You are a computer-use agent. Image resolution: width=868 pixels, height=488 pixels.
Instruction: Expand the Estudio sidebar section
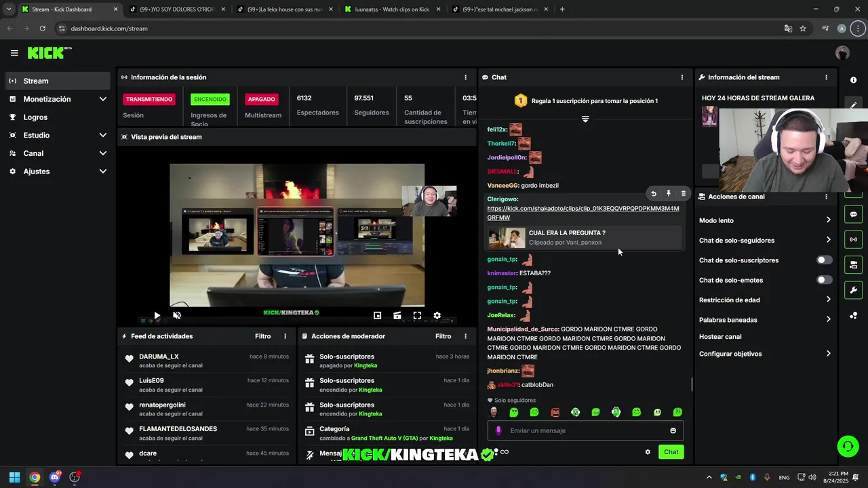tap(103, 135)
